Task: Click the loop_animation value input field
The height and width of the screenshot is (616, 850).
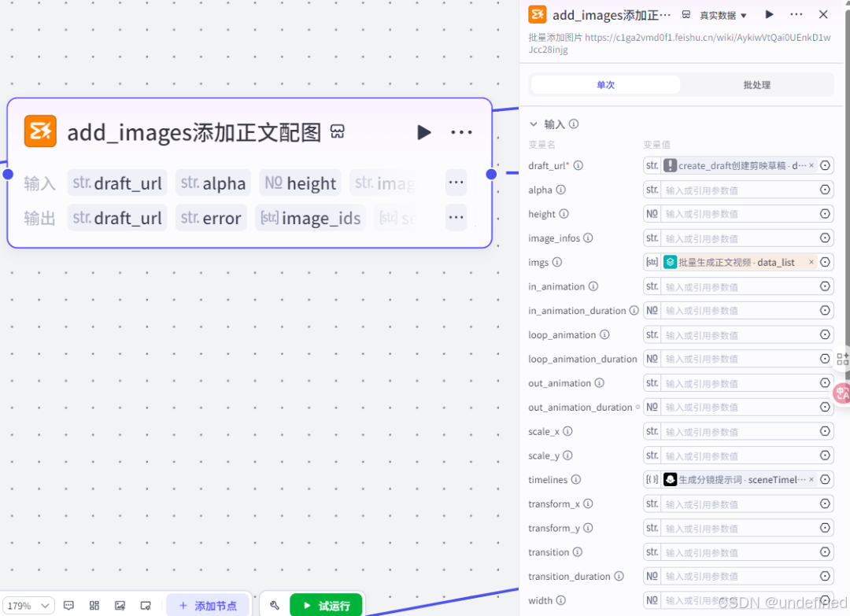Action: [x=738, y=335]
